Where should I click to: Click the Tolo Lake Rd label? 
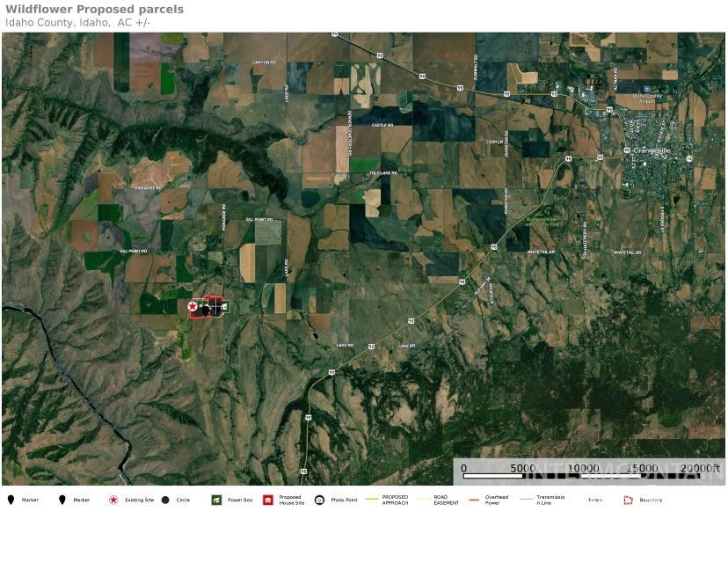click(382, 173)
